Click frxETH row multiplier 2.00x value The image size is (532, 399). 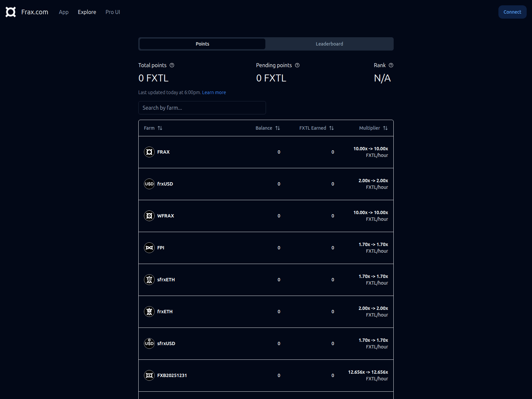[373, 308]
